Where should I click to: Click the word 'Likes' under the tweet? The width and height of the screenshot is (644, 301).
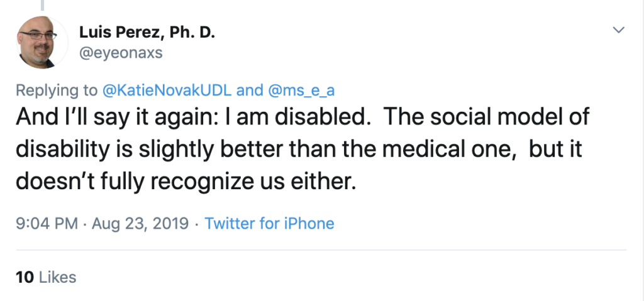[57, 277]
